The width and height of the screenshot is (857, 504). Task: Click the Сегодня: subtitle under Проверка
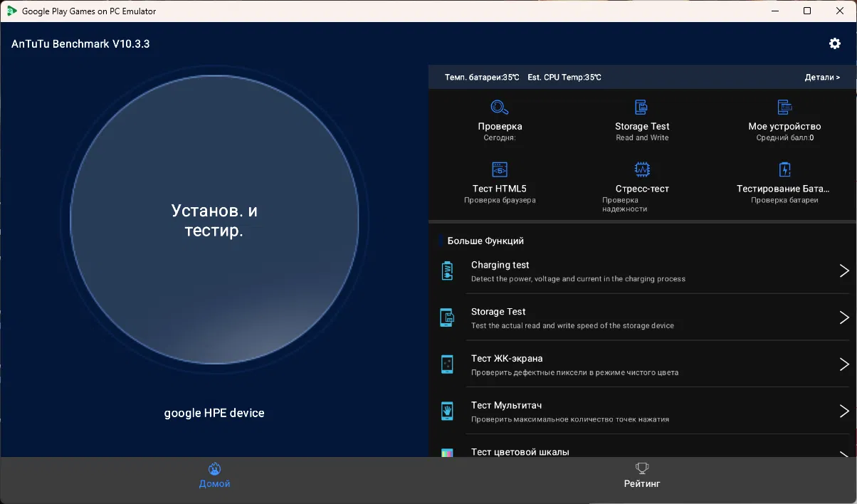[500, 138]
